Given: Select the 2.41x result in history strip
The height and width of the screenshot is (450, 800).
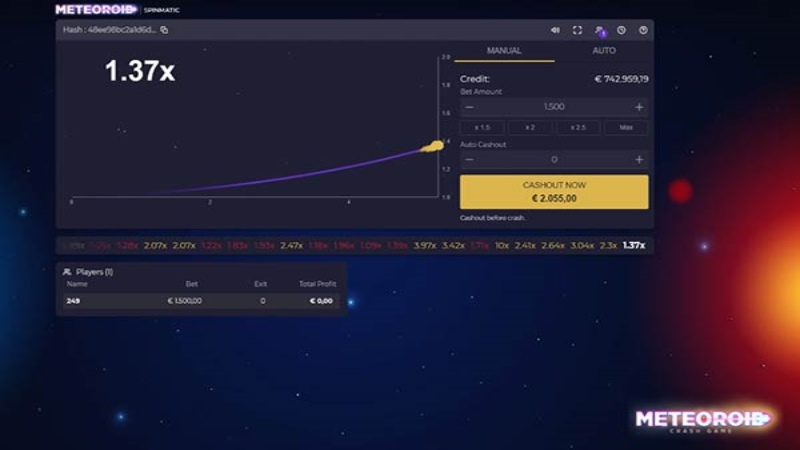Looking at the screenshot, I should tap(524, 245).
